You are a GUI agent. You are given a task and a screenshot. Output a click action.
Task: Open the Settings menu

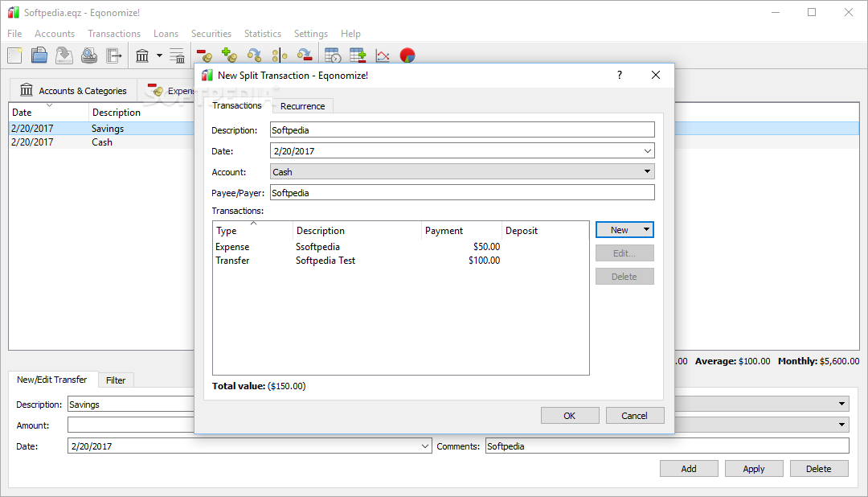[310, 34]
